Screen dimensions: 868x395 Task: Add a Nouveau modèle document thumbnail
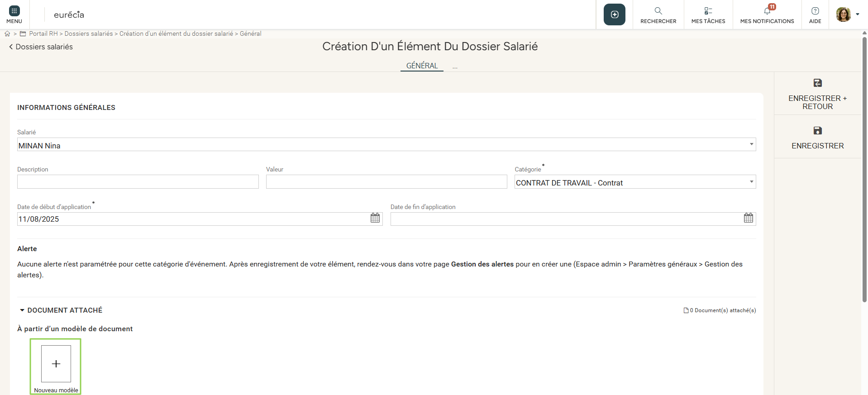56,364
